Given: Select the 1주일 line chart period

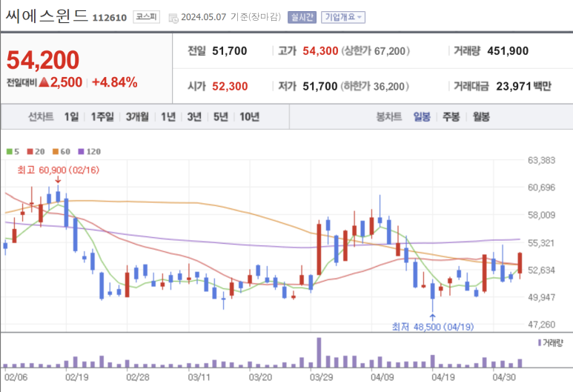Looking at the screenshot, I should [102, 117].
